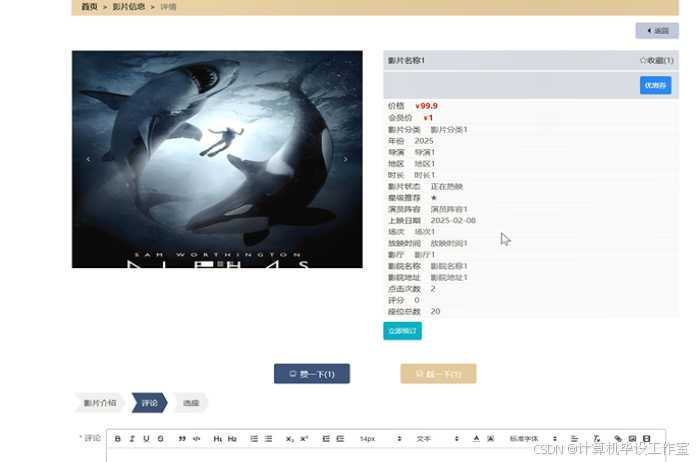Click the 返回 back button
The image size is (700, 462).
click(x=657, y=31)
